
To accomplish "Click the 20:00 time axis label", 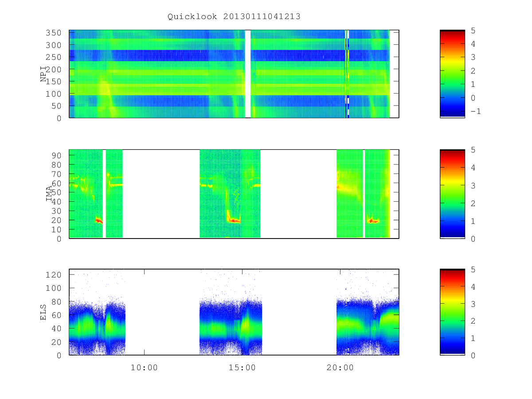I will click(340, 368).
